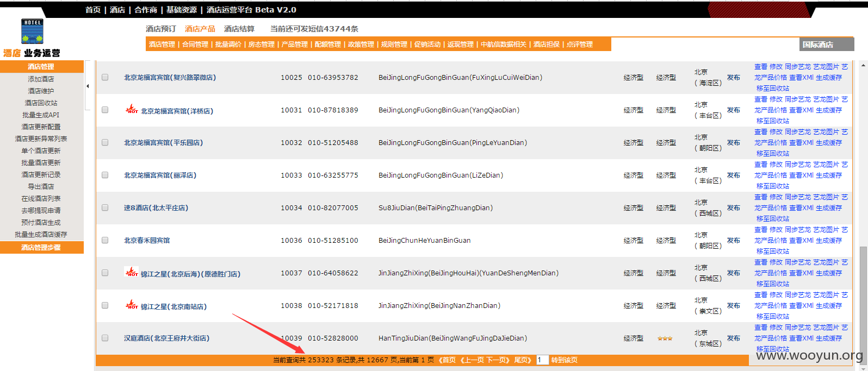Image resolution: width=868 pixels, height=371 pixels.
Task: Select 酒店更新异常列表 in the sidebar
Action: (x=41, y=139)
